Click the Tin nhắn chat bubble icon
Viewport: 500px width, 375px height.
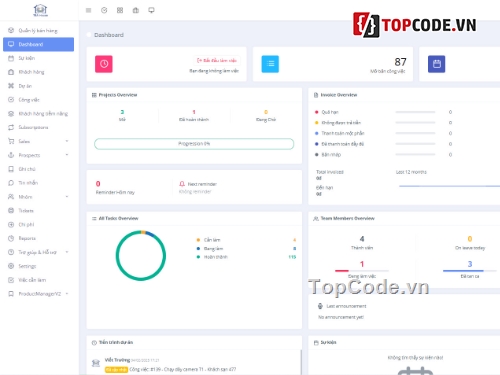[11, 183]
